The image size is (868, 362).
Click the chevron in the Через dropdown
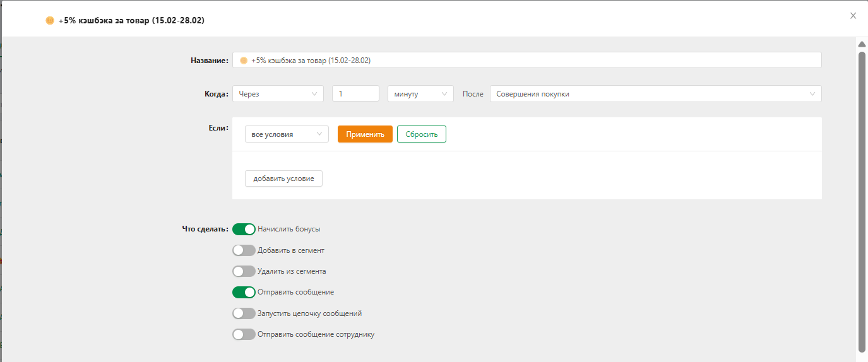coord(314,94)
